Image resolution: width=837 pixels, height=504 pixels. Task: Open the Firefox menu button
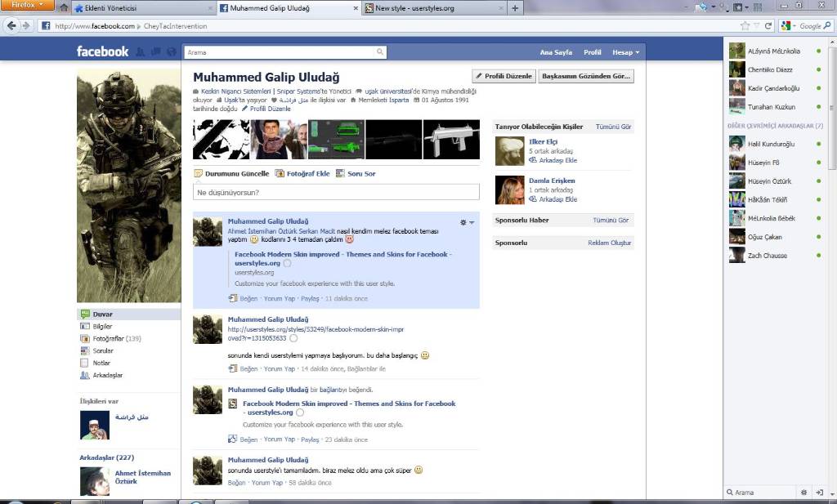point(27,5)
